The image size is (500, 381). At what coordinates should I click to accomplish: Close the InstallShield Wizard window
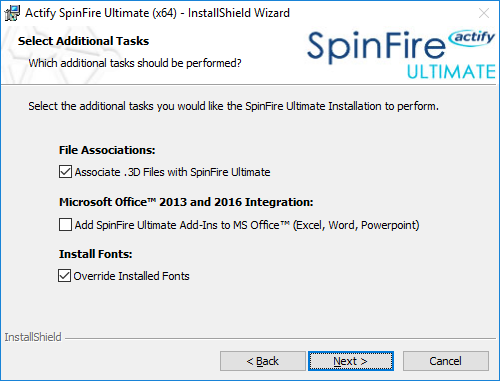tap(484, 13)
